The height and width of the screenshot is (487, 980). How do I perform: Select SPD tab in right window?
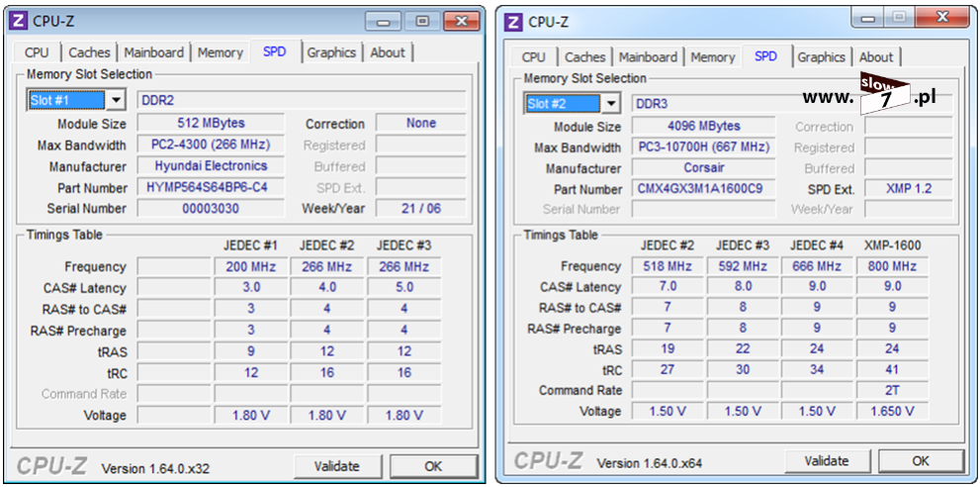click(x=765, y=55)
